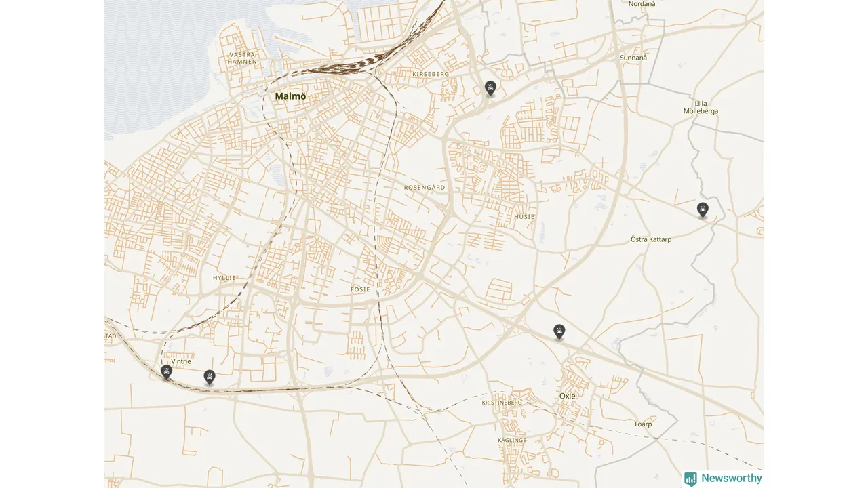Click the car marker near Östra Kattarp

pyautogui.click(x=703, y=210)
